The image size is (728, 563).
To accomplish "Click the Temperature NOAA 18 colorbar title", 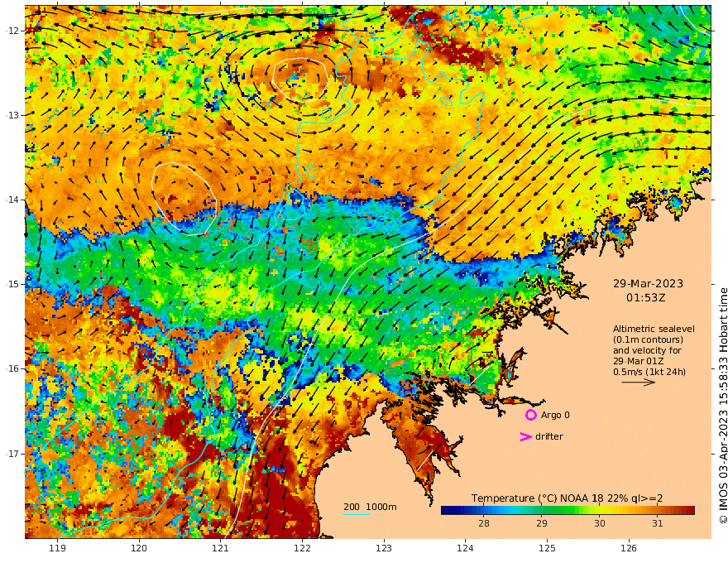I will [x=567, y=498].
